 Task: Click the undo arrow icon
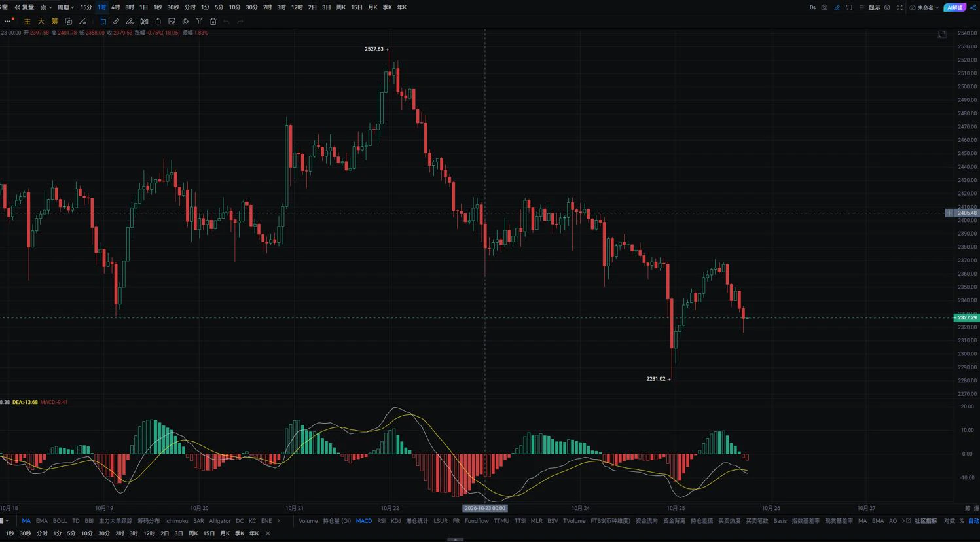click(227, 22)
